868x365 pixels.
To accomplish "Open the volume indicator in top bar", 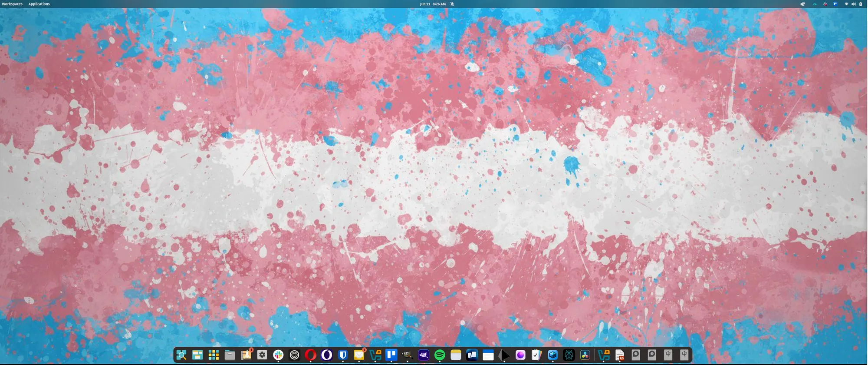I will pyautogui.click(x=853, y=4).
